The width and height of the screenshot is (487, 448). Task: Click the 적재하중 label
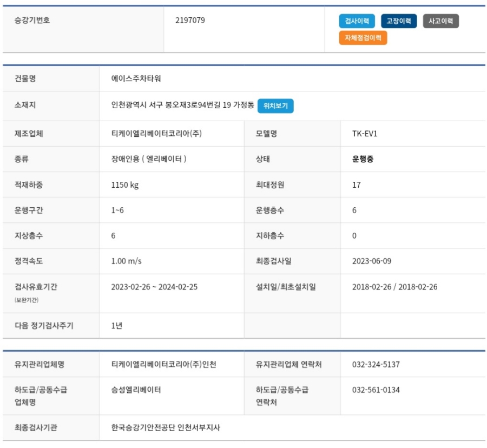29,185
